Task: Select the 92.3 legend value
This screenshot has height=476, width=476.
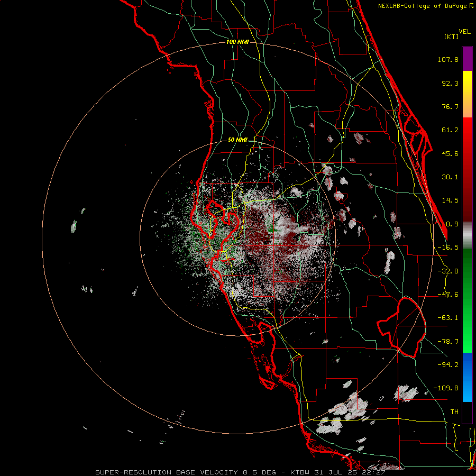Action: tap(450, 83)
